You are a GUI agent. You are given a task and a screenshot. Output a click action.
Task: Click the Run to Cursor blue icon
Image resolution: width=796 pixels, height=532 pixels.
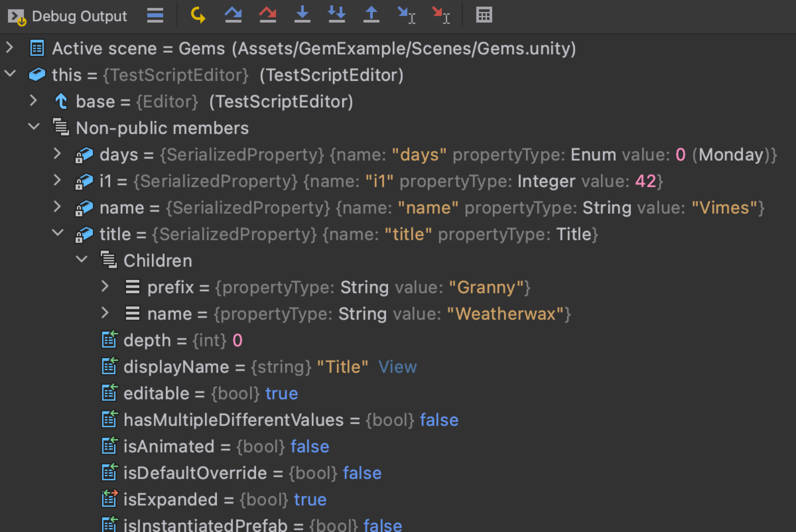coord(406,15)
